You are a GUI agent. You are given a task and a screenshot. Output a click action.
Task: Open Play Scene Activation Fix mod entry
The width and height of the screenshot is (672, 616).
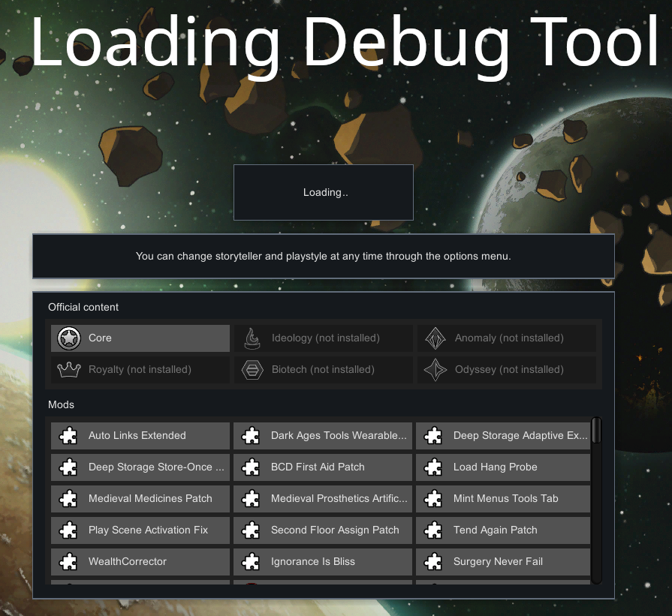(x=140, y=530)
